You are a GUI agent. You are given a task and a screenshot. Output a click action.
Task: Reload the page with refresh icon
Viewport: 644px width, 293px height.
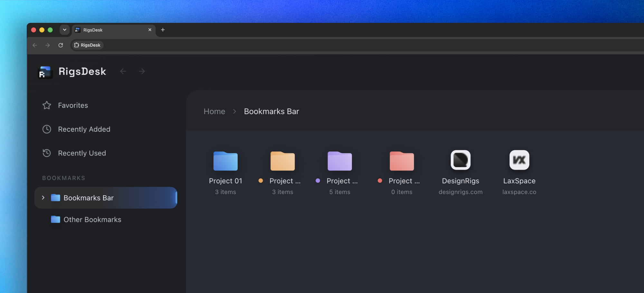click(x=61, y=45)
